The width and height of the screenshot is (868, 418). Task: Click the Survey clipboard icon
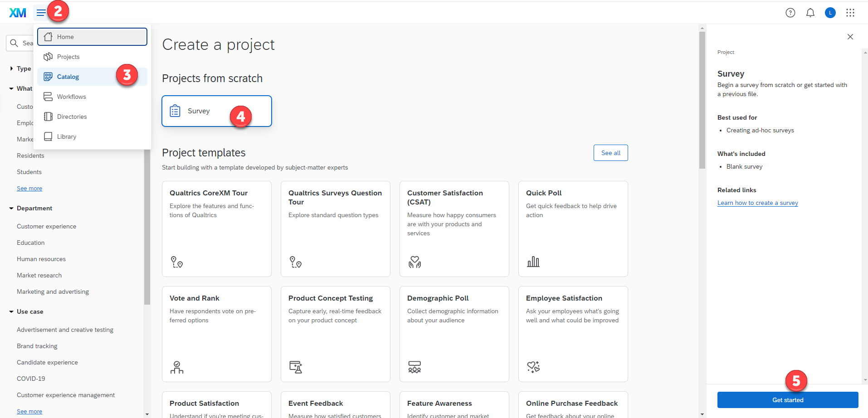tap(175, 111)
